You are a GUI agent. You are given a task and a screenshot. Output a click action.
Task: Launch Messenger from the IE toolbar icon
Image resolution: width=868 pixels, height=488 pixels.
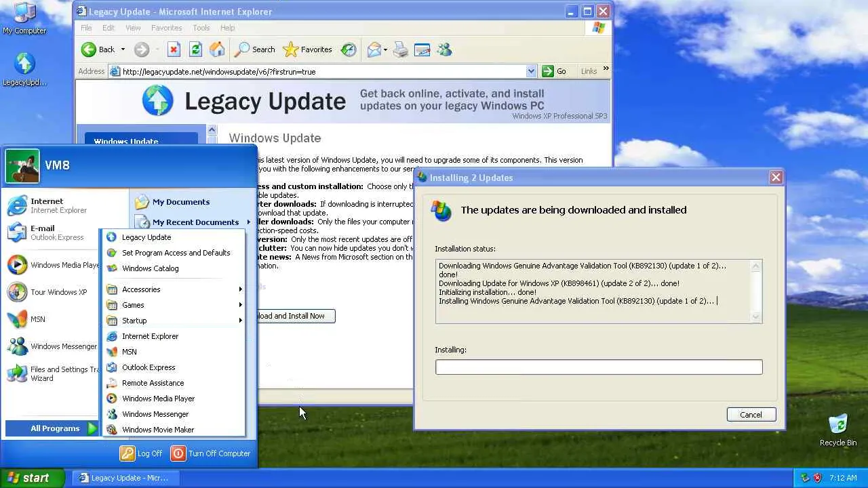[x=444, y=49]
